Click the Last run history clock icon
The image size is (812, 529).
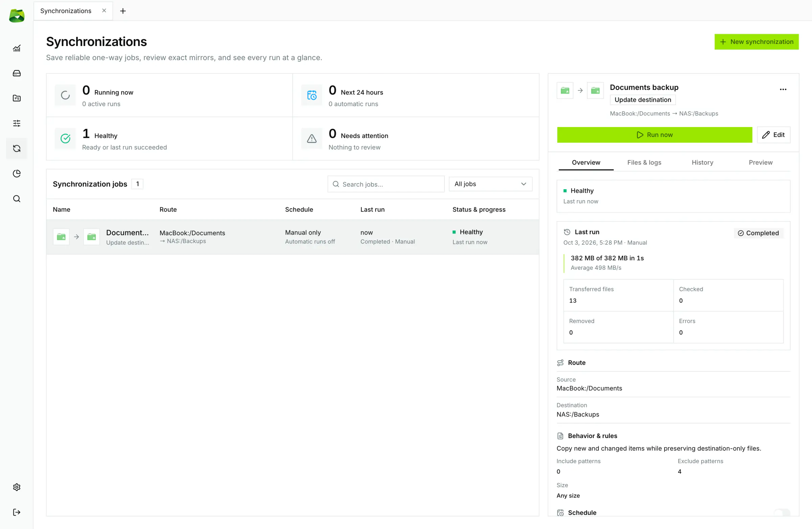click(567, 232)
